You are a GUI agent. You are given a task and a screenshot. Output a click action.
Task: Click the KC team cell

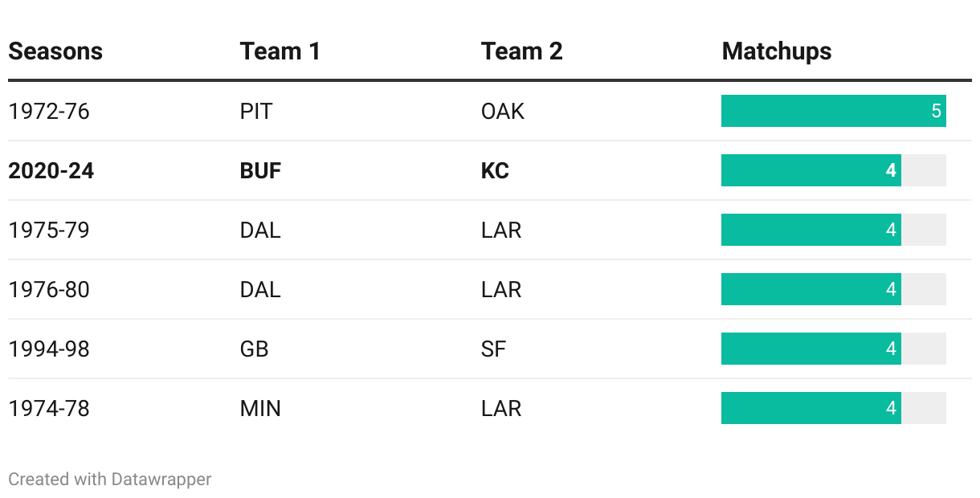[x=495, y=170]
